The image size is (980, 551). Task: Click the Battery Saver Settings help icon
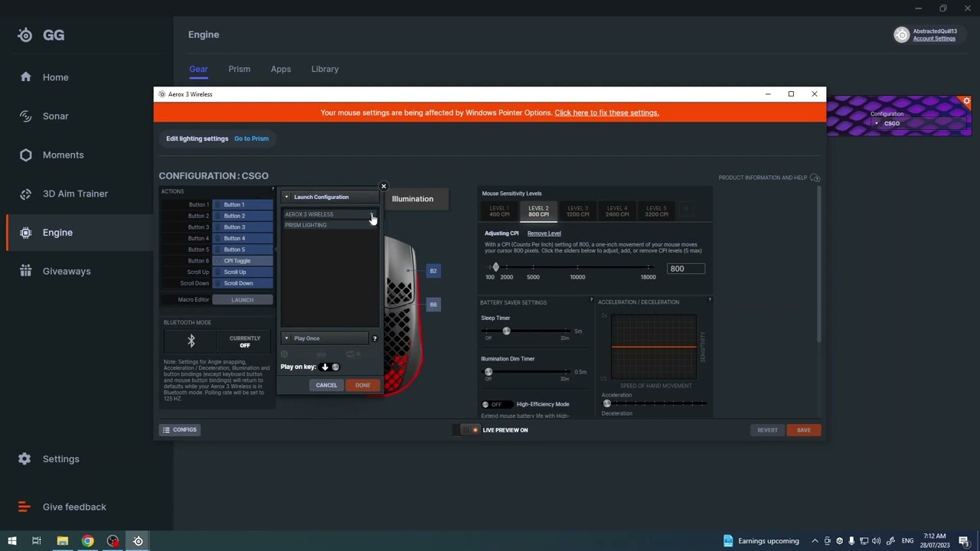(x=591, y=300)
